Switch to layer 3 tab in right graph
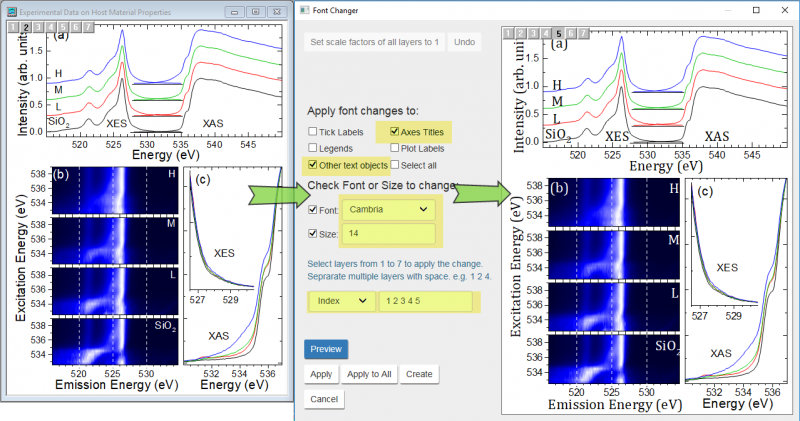 click(533, 33)
